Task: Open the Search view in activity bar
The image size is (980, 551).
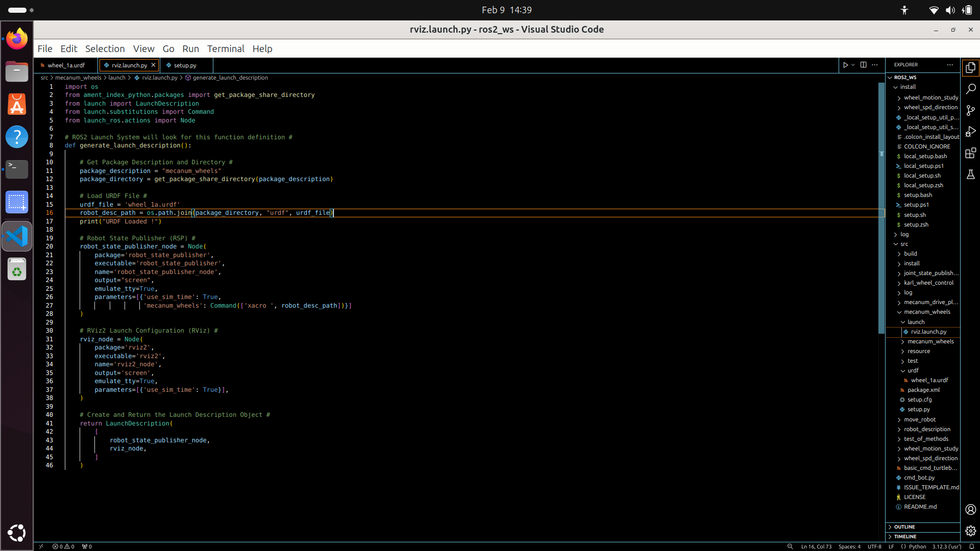Action: pos(970,89)
